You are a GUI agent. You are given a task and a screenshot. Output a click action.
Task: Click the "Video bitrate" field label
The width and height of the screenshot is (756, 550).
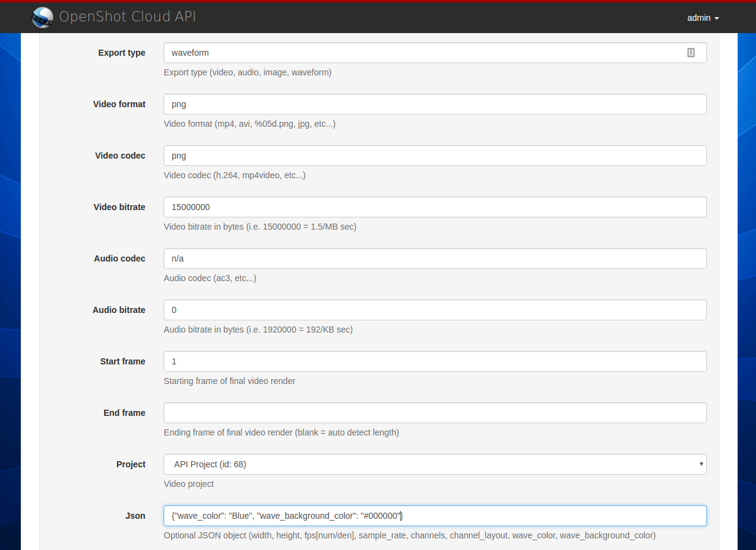pos(119,207)
